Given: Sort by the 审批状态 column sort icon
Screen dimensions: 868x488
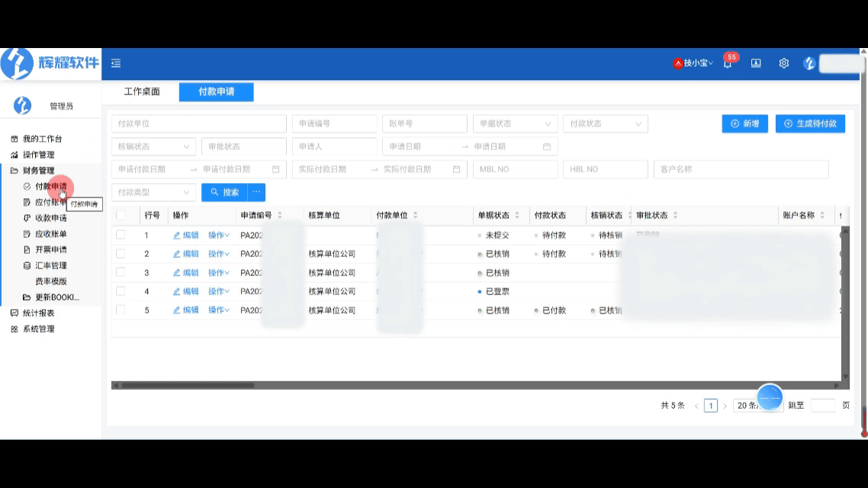Looking at the screenshot, I should pyautogui.click(x=675, y=215).
